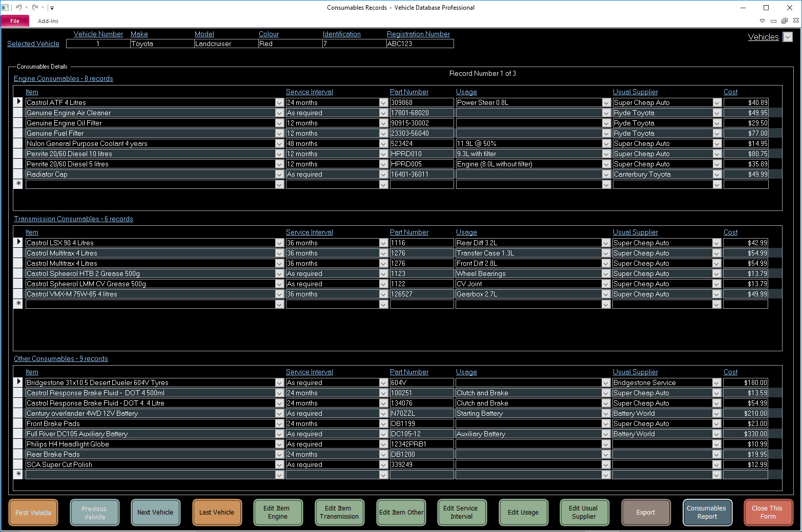The height and width of the screenshot is (532, 802).
Task: Go to the Next Vehicle
Action: [x=155, y=513]
